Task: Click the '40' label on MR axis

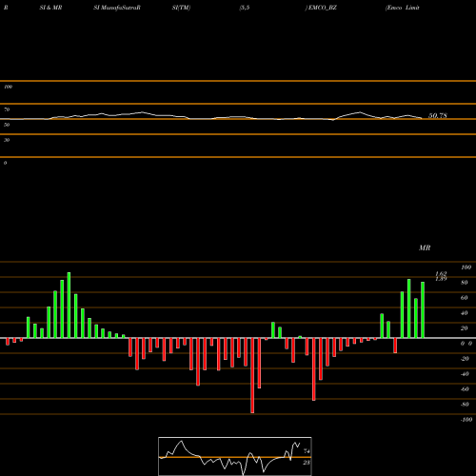Action: tap(465, 313)
